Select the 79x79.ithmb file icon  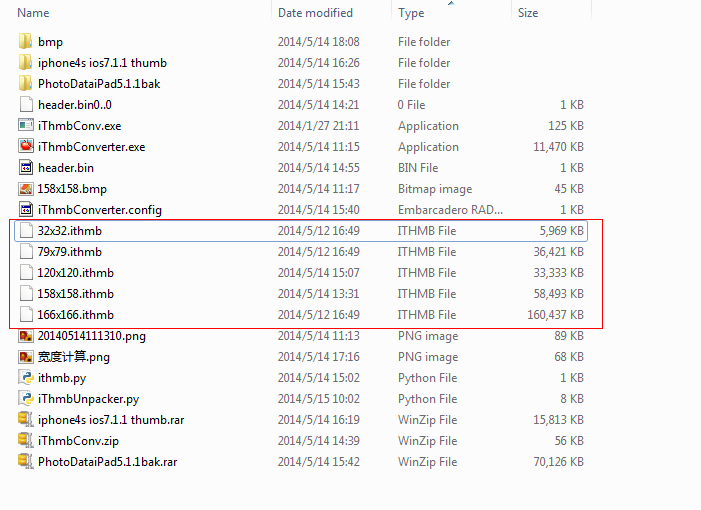click(x=26, y=252)
